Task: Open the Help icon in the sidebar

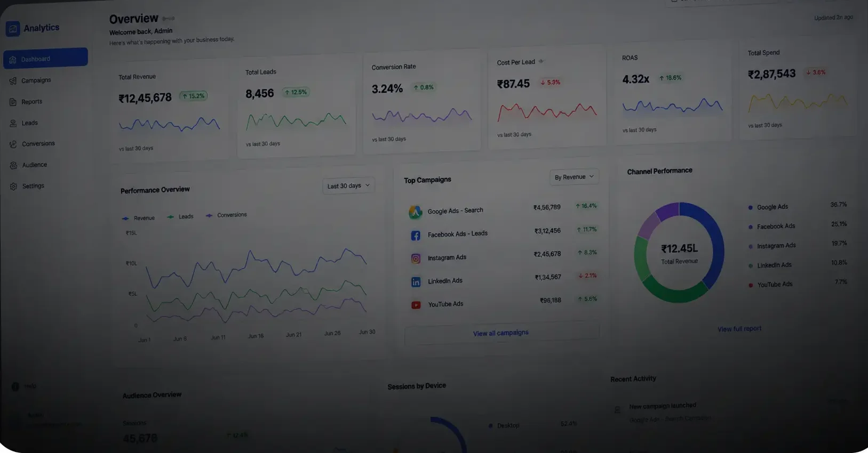Action: [x=15, y=386]
